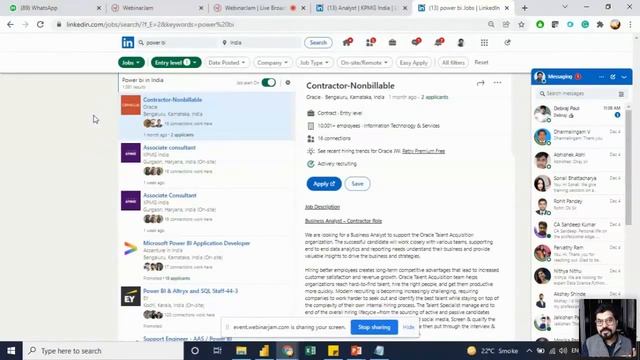640x360 pixels.
Task: Click Chrome zoom magnifier icon in address bar
Action: [491, 24]
